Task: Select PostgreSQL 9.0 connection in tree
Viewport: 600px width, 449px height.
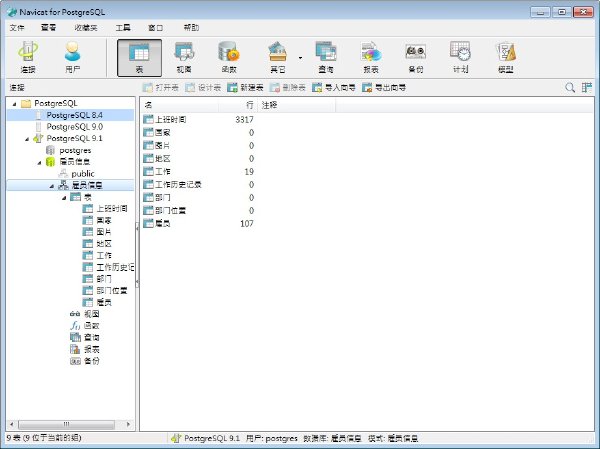Action: [74, 127]
